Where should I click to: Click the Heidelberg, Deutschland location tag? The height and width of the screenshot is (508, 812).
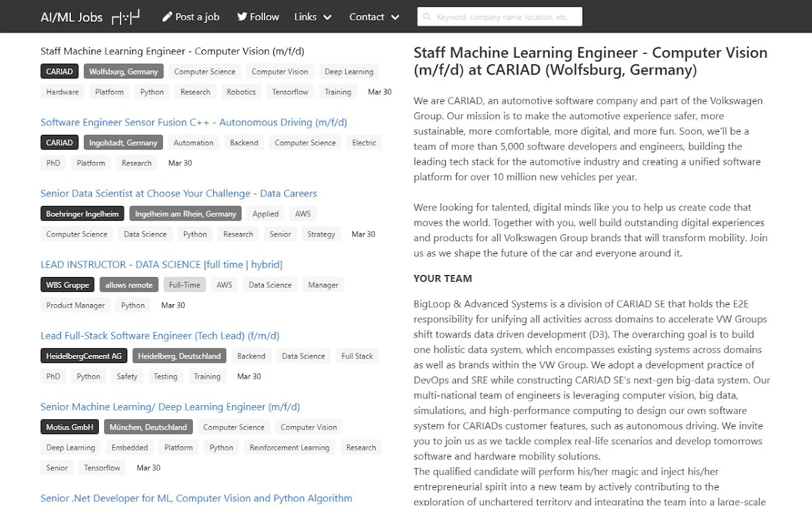pyautogui.click(x=179, y=356)
